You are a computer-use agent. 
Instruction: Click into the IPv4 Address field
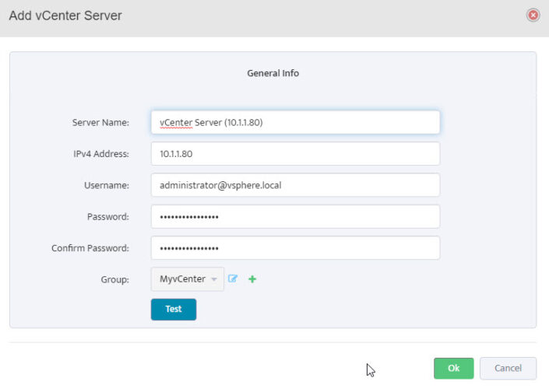(295, 154)
